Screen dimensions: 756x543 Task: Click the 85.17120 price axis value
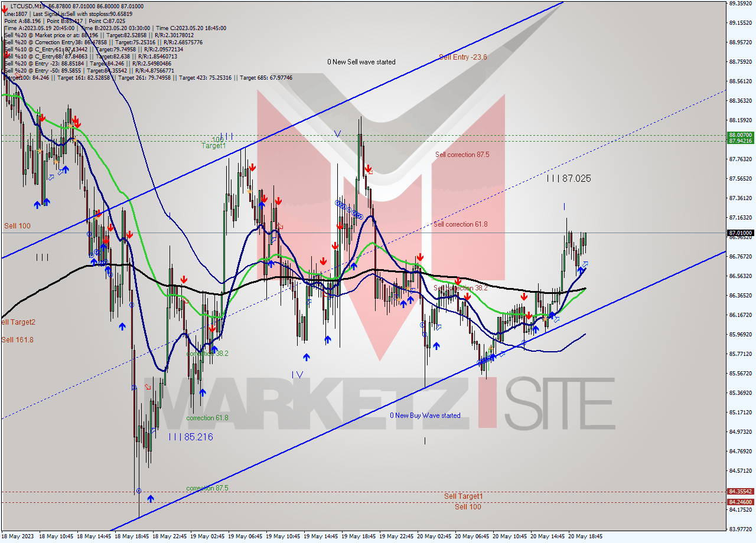click(741, 412)
